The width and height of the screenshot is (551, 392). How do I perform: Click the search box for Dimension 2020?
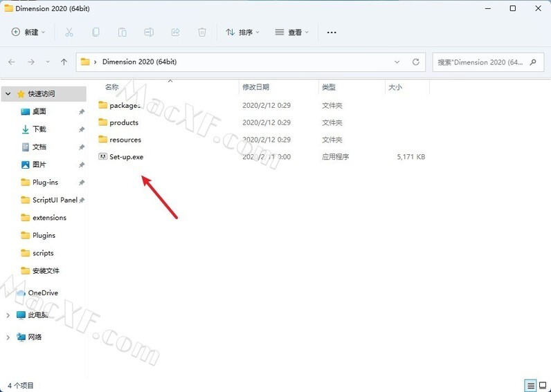coord(488,62)
